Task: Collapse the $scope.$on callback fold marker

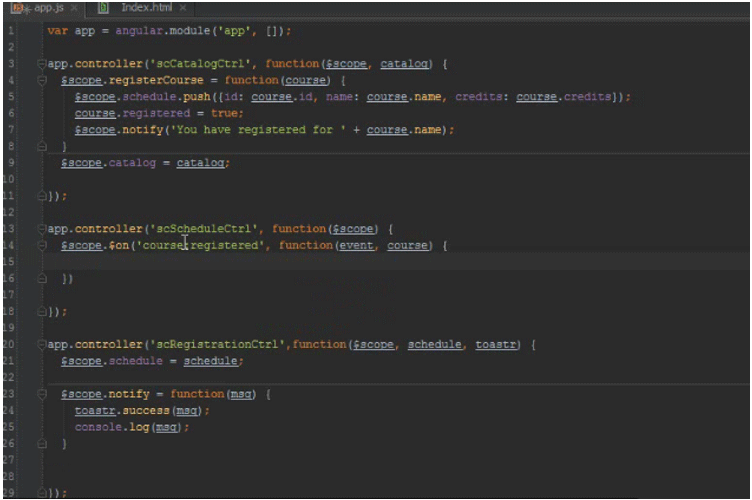Action: (42, 245)
